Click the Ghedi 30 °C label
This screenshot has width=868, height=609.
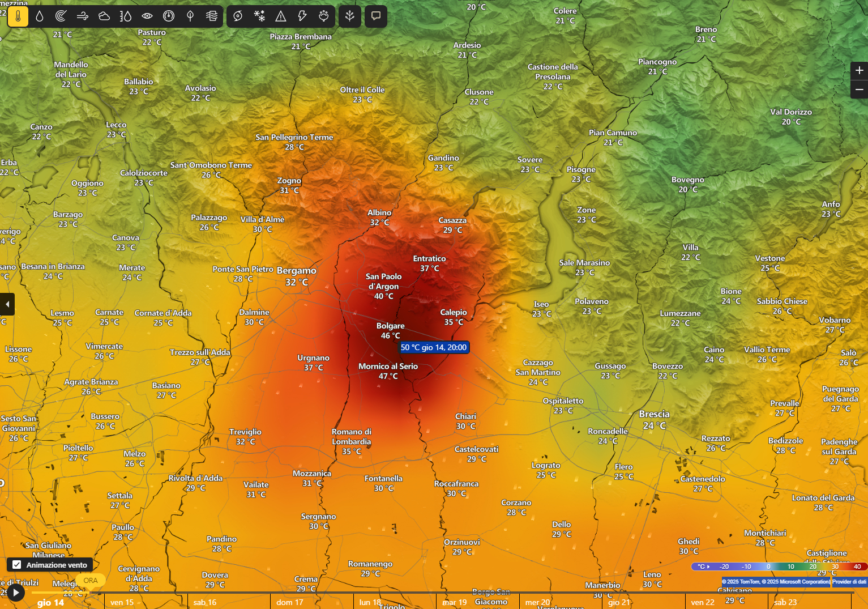pos(689,546)
